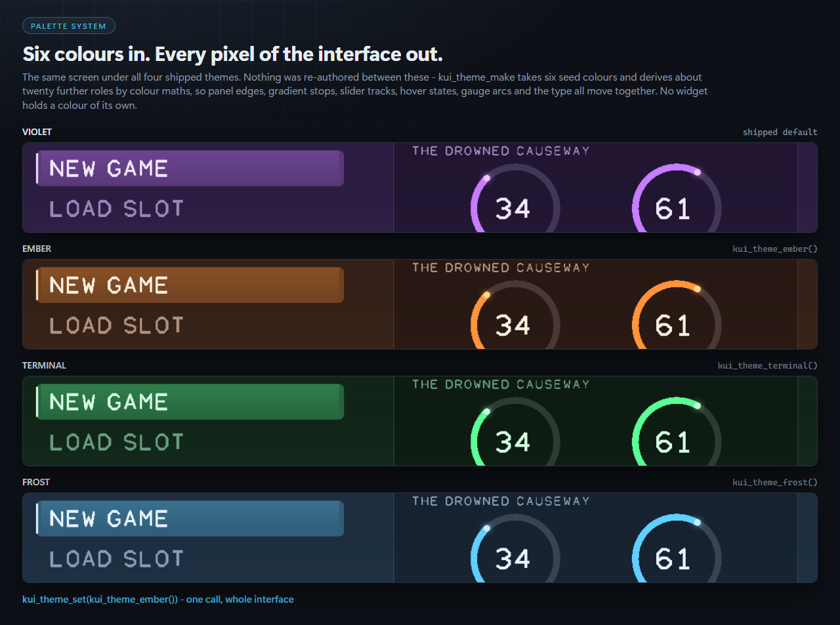Screen dimensions: 840x625
Task: Click the orange Ember gauge showing 61
Action: pos(677,315)
